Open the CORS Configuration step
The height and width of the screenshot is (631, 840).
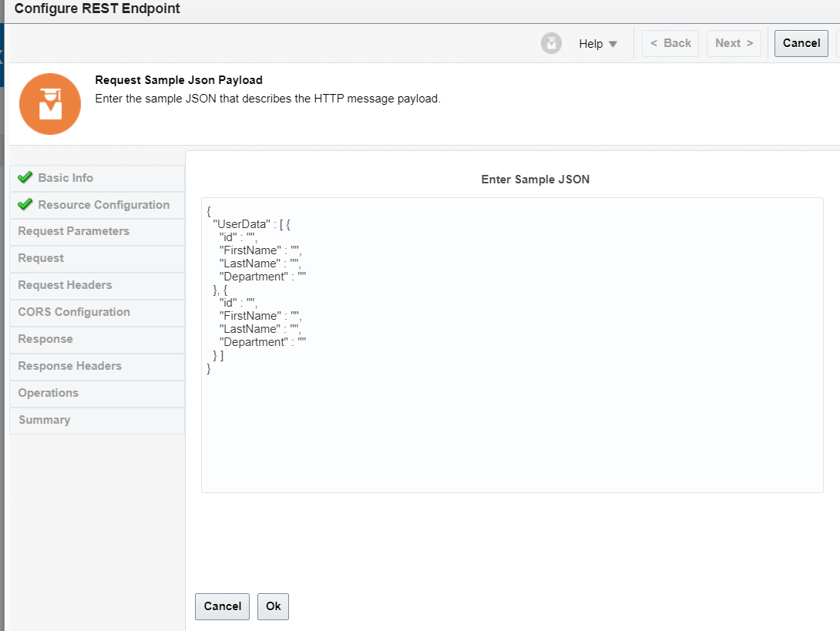pos(73,312)
